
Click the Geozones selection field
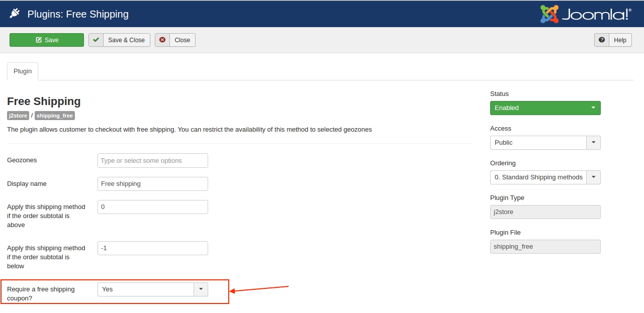(152, 161)
